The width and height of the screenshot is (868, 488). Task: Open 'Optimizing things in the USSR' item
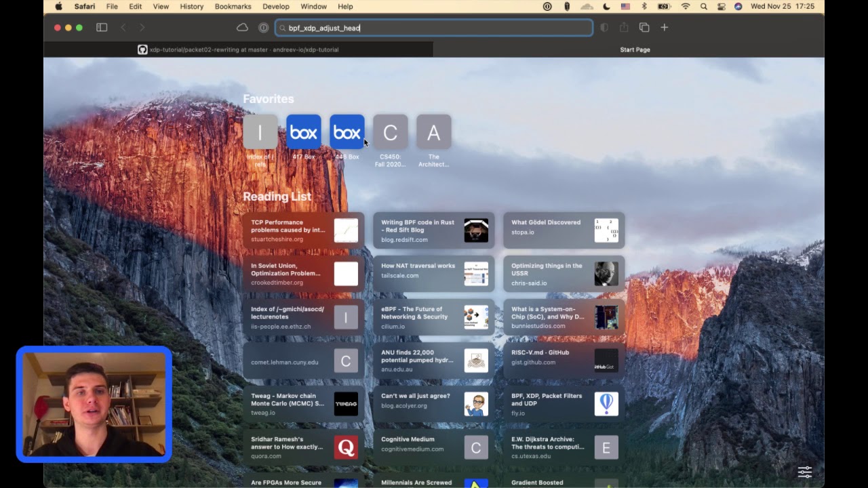[564, 274]
